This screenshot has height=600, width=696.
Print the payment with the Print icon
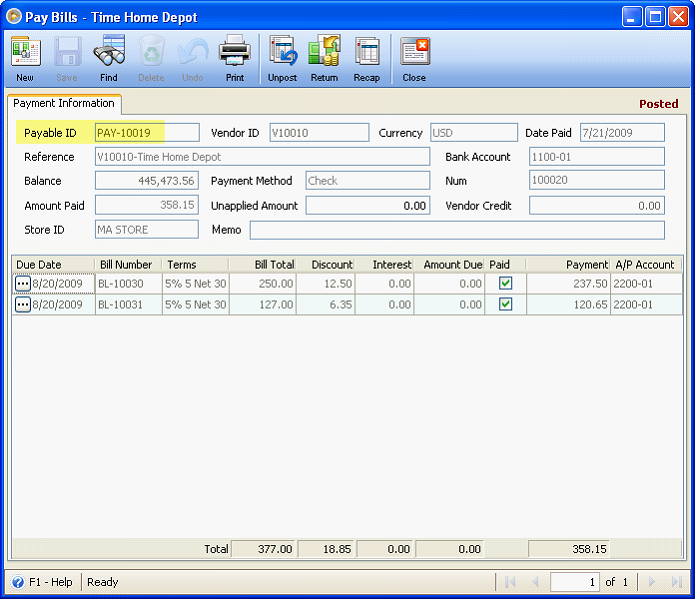click(234, 58)
